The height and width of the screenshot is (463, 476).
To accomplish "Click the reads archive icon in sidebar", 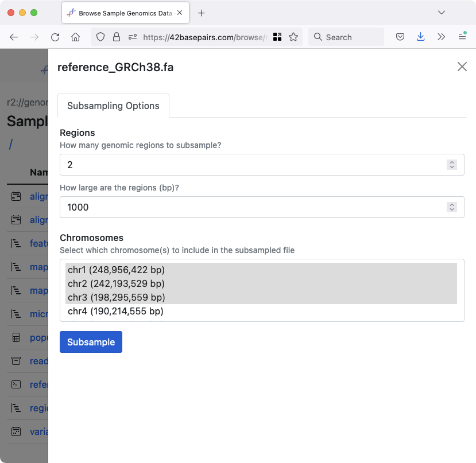I will [x=16, y=361].
